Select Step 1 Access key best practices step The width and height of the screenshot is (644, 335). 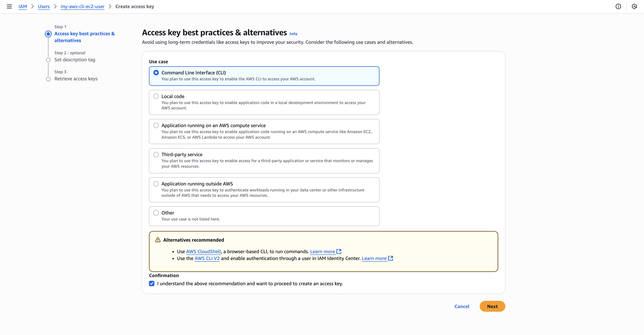84,37
